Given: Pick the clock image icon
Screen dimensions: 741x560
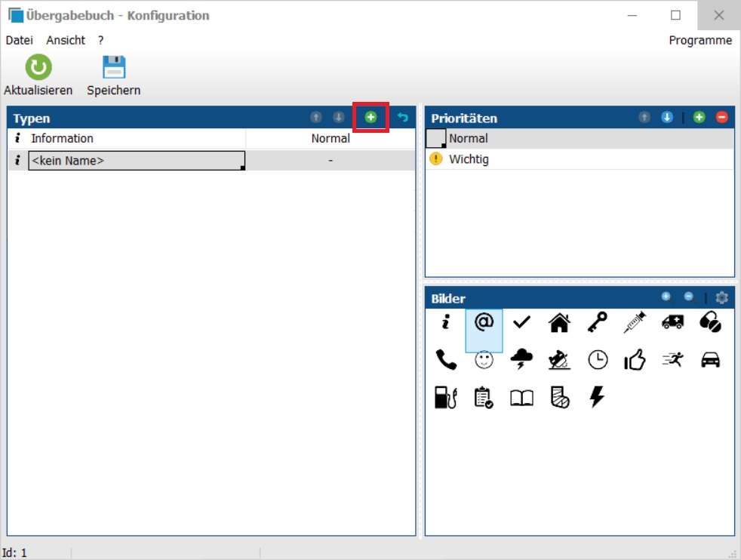Looking at the screenshot, I should point(598,361).
